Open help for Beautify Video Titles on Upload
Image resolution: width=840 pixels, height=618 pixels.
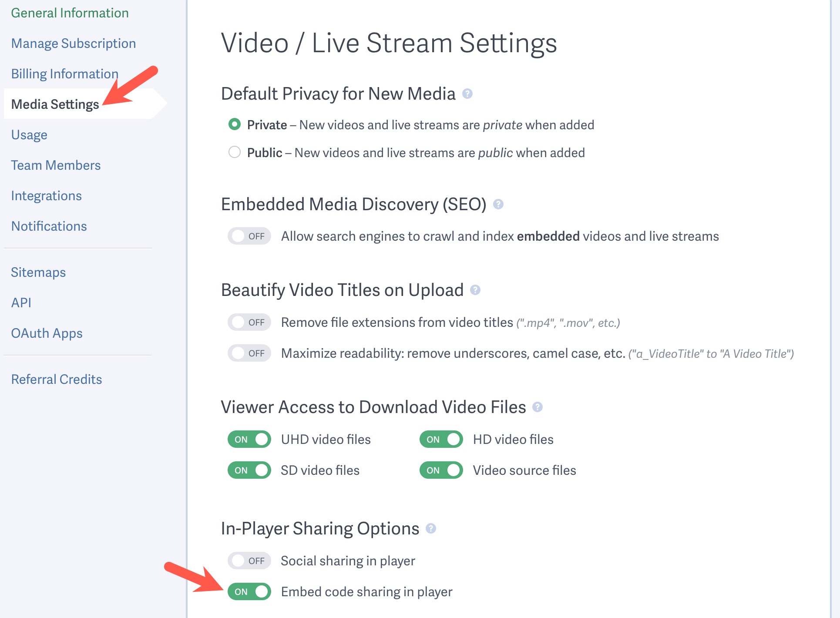(476, 290)
